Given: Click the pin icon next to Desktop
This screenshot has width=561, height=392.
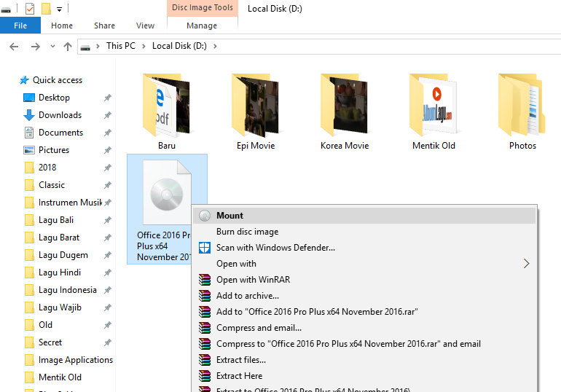Looking at the screenshot, I should point(107,98).
